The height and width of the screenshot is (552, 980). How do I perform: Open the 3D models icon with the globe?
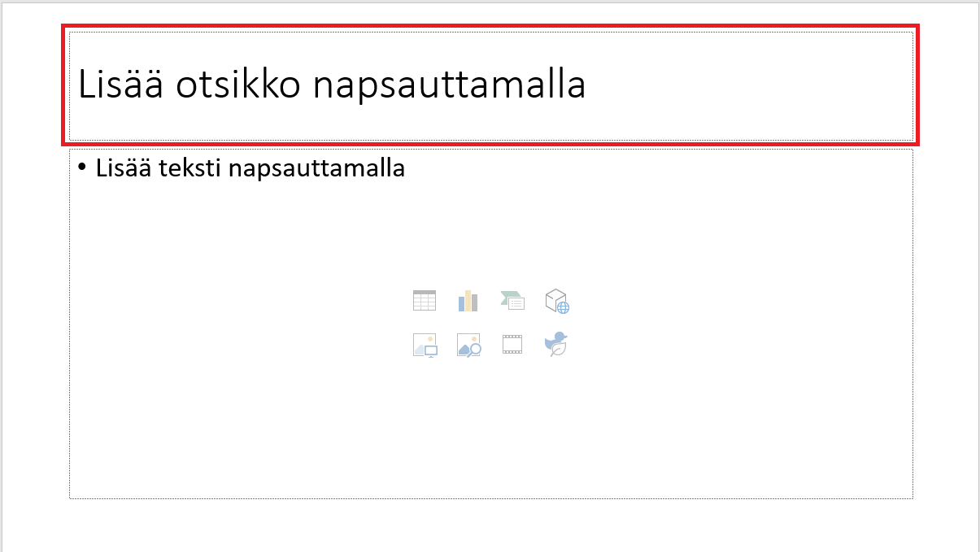tap(556, 301)
